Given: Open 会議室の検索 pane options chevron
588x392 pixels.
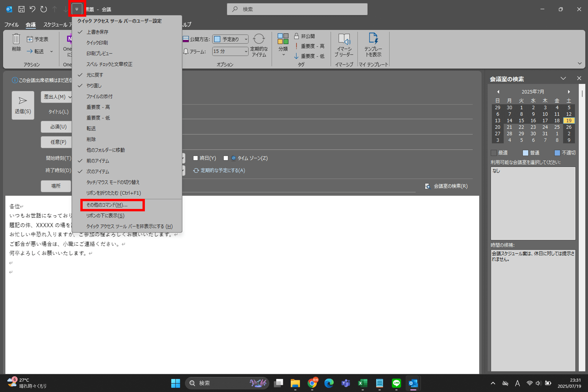Looking at the screenshot, I should 563,78.
